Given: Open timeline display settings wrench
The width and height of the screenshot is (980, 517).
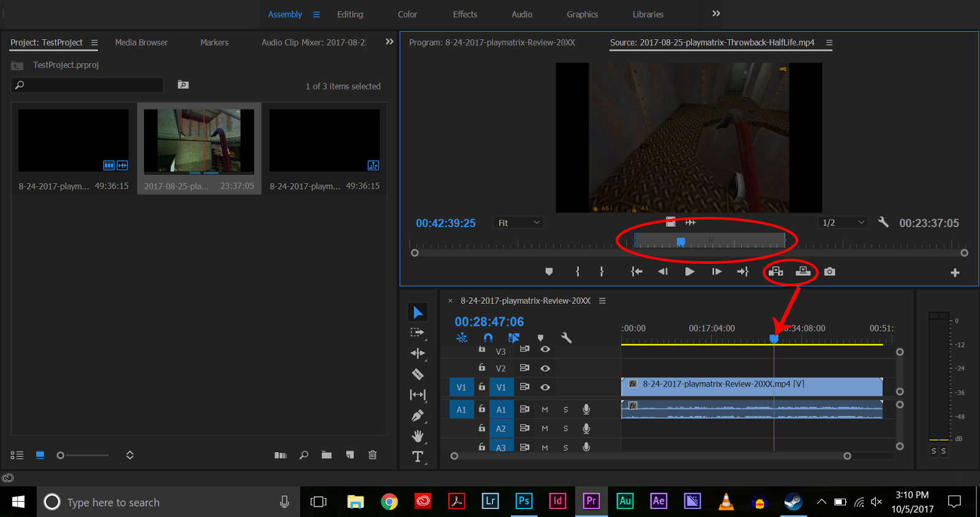Looking at the screenshot, I should point(566,338).
